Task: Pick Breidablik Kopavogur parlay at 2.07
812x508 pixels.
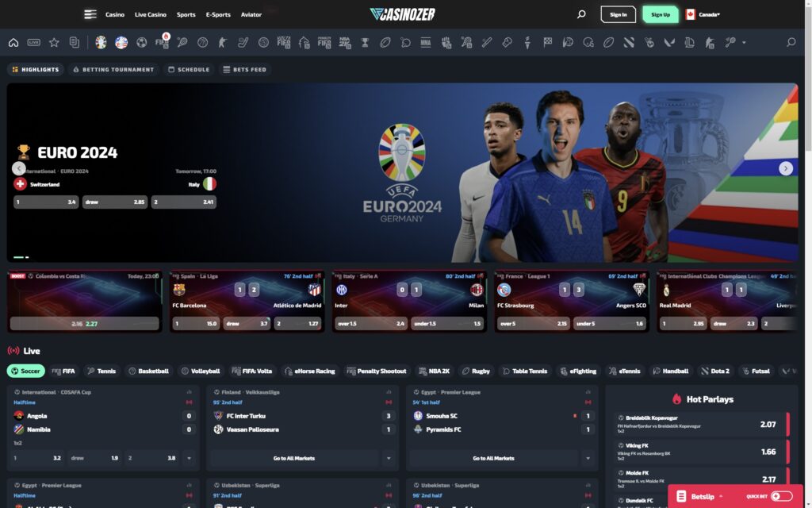Action: pyautogui.click(x=702, y=425)
